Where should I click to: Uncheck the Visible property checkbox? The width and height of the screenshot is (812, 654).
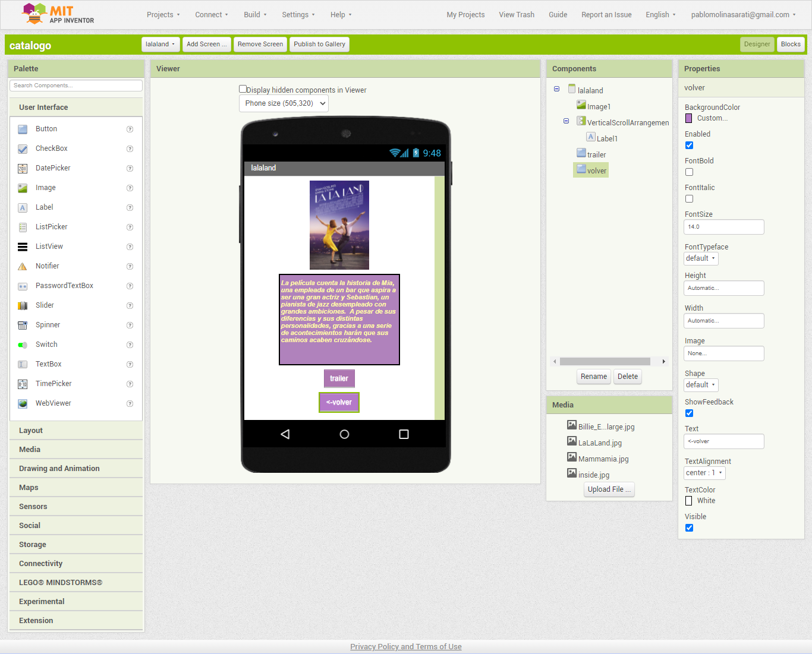click(x=689, y=527)
